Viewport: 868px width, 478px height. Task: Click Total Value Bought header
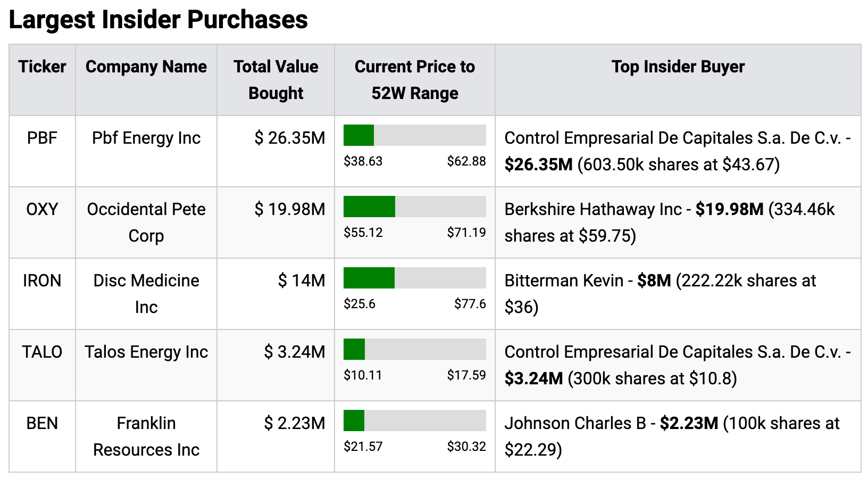(x=276, y=80)
